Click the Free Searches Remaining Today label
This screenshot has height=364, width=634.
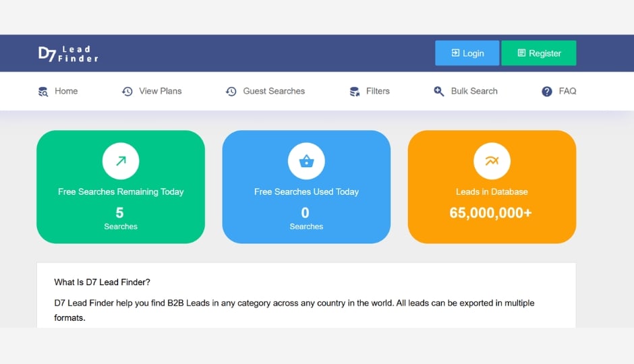[121, 191]
